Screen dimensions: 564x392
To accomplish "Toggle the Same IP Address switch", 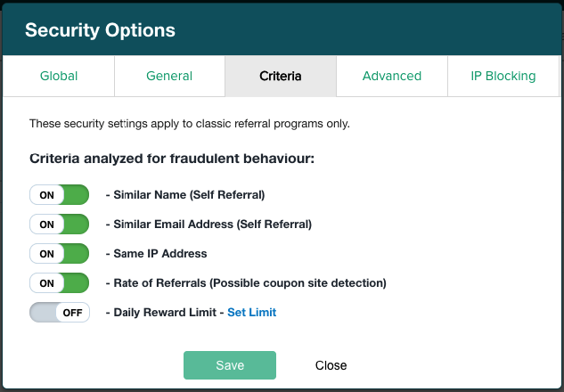I will [x=60, y=254].
